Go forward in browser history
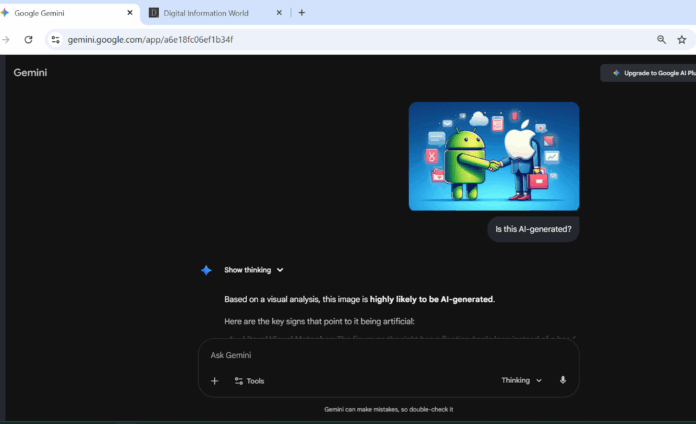 6,40
